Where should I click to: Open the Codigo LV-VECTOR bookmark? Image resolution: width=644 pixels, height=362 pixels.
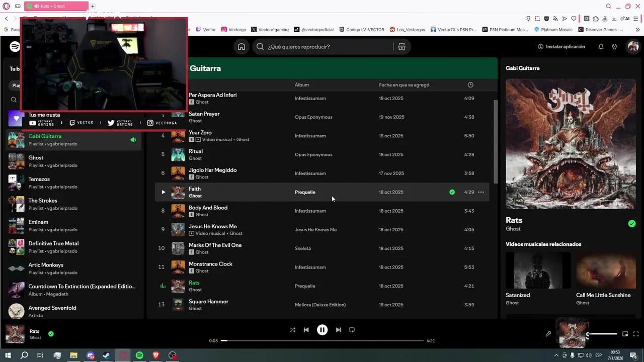click(362, 30)
